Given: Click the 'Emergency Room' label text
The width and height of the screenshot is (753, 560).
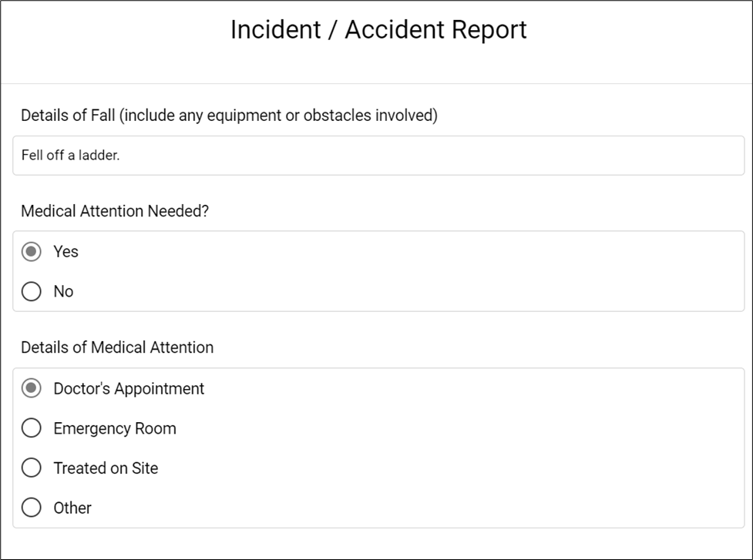Looking at the screenshot, I should click(115, 428).
